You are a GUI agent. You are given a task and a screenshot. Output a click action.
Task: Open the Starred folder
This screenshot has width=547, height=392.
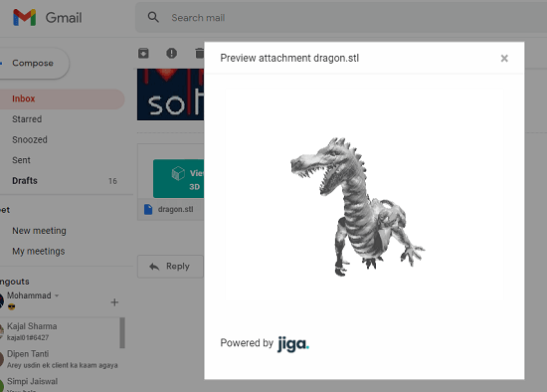click(x=27, y=119)
